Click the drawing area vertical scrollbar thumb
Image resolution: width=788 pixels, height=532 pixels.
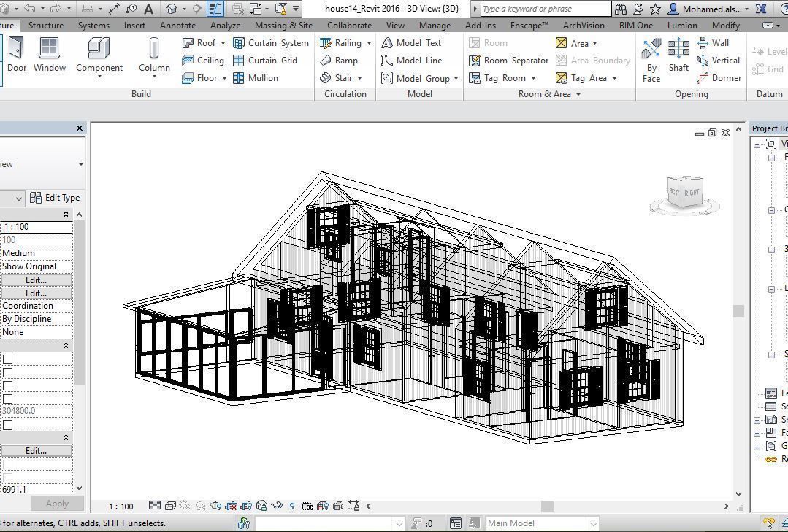pos(738,311)
